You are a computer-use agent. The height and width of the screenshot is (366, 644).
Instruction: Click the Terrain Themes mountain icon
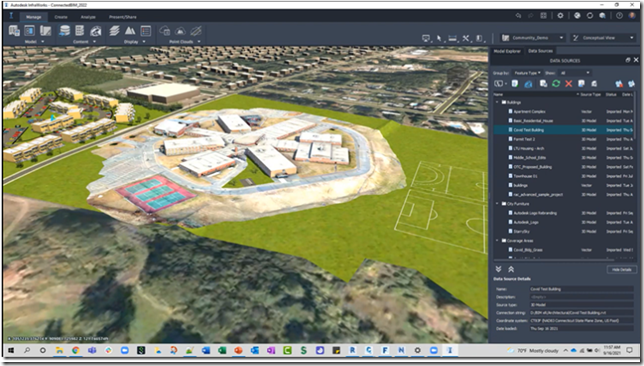130,31
